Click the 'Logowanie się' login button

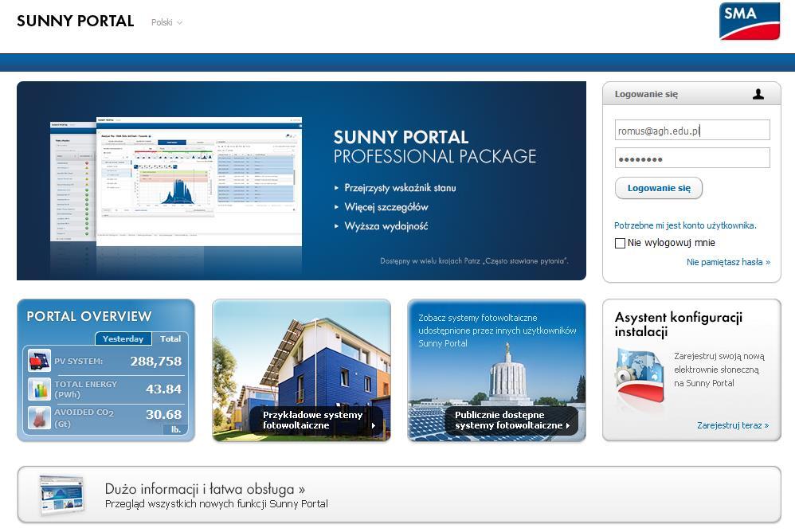pyautogui.click(x=659, y=188)
